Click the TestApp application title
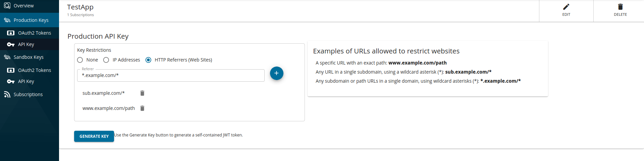Image resolution: width=644 pixels, height=161 pixels. (80, 7)
